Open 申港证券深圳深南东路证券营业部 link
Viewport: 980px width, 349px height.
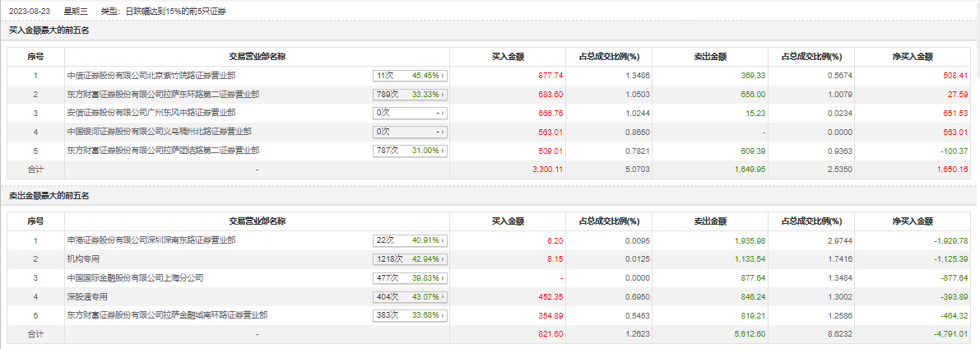point(151,240)
